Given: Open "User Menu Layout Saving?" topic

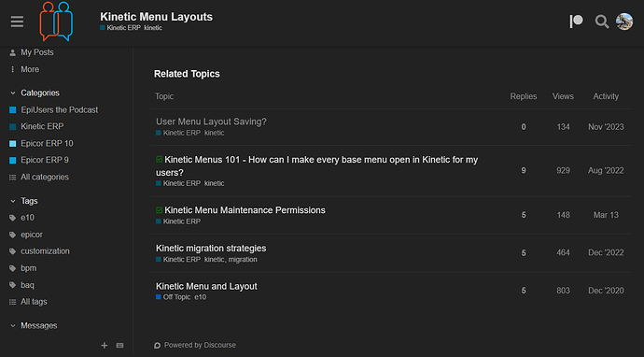Looking at the screenshot, I should click(211, 121).
